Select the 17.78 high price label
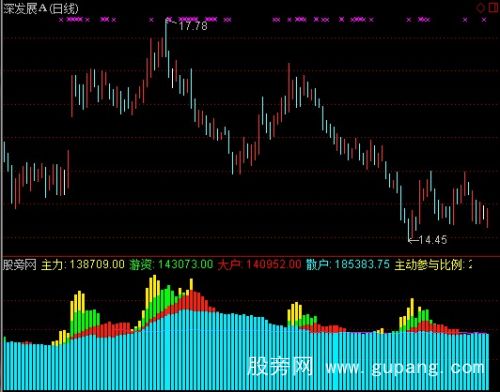Screen dimensions: 500x392 point(193,26)
